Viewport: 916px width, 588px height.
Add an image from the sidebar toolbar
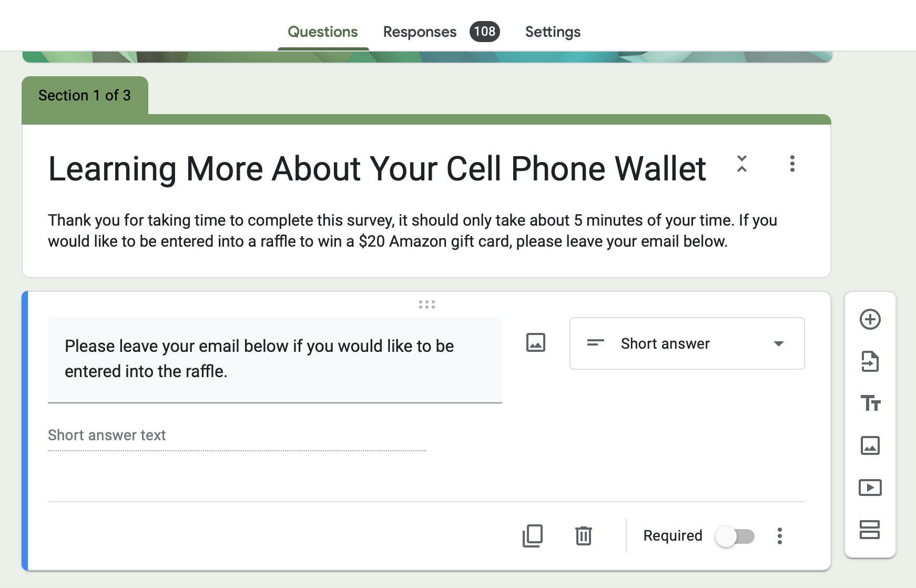tap(870, 445)
